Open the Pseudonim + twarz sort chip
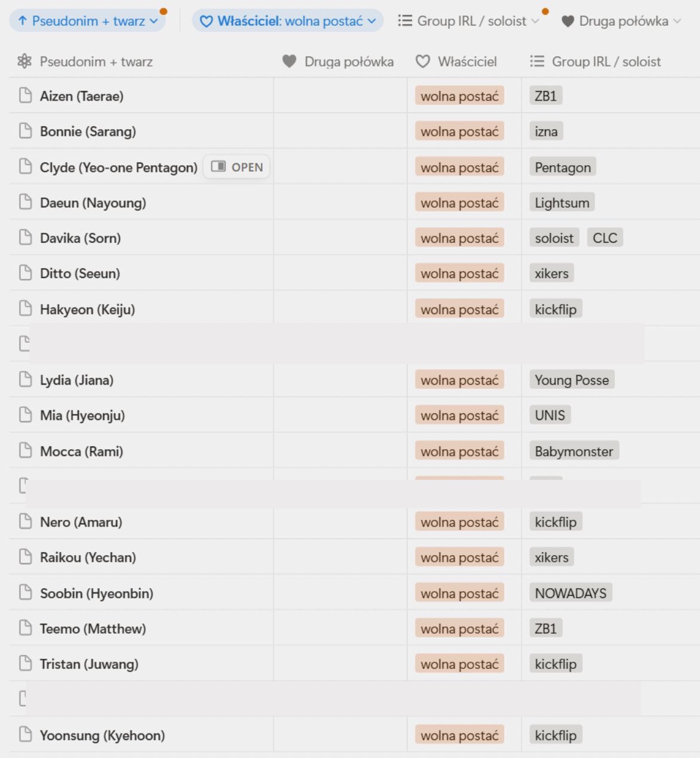700x758 pixels. pyautogui.click(x=87, y=21)
